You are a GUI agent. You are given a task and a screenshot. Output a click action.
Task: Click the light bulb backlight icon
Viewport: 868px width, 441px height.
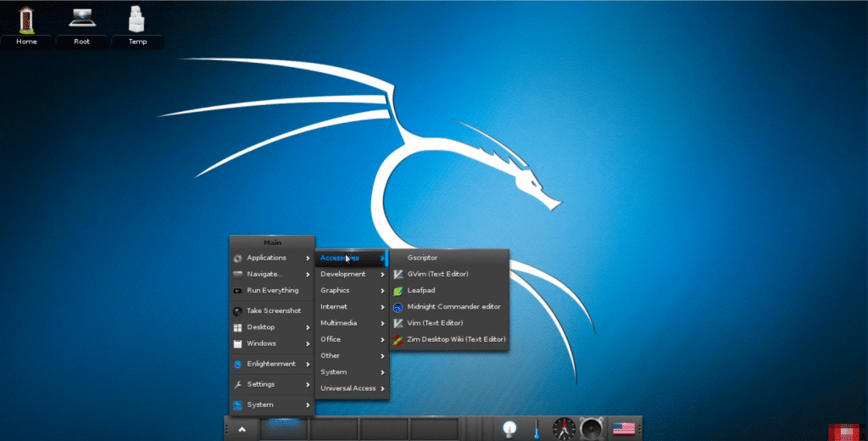pos(509,428)
